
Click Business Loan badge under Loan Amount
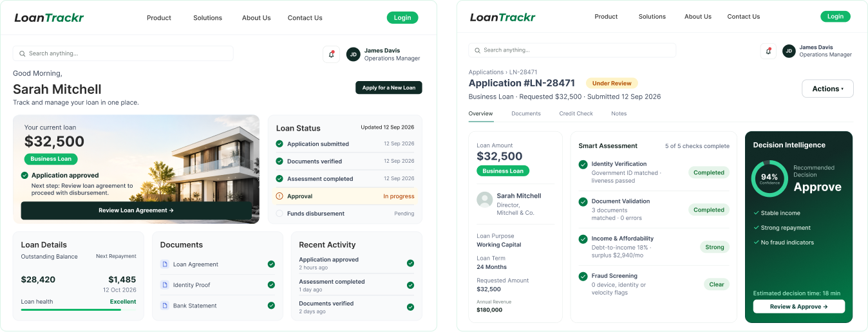503,171
